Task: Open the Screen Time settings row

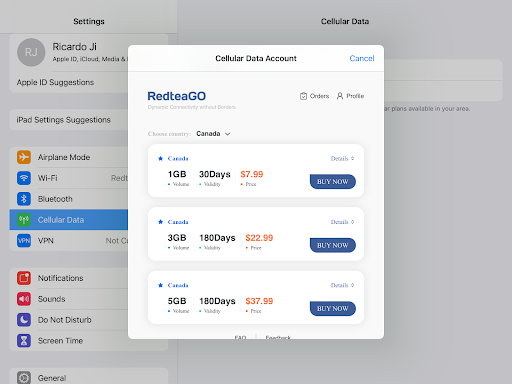Action: pyautogui.click(x=69, y=341)
